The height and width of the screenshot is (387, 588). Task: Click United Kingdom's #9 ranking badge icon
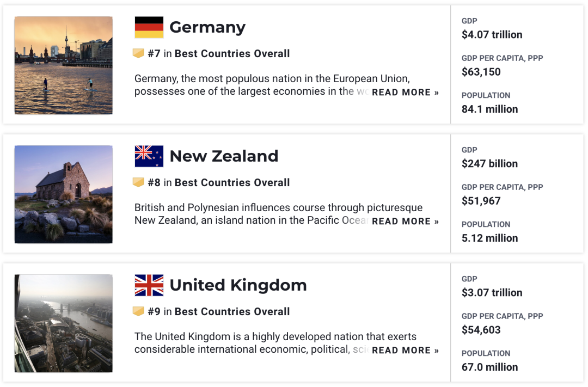(138, 311)
